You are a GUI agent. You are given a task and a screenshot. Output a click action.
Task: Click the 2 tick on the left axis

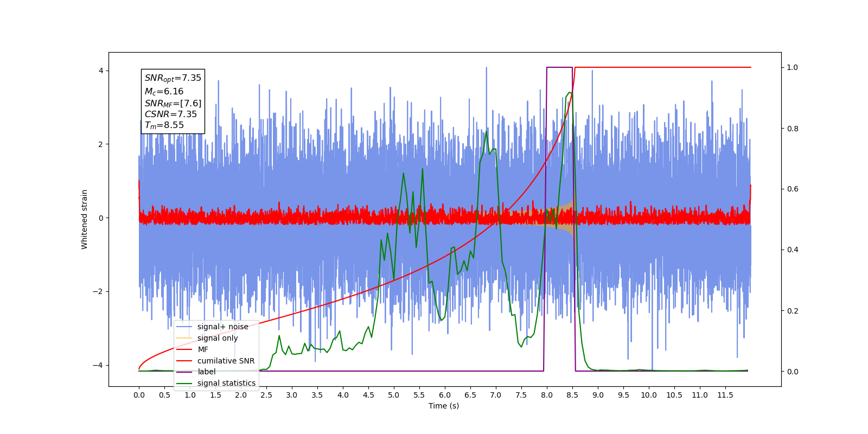point(101,144)
